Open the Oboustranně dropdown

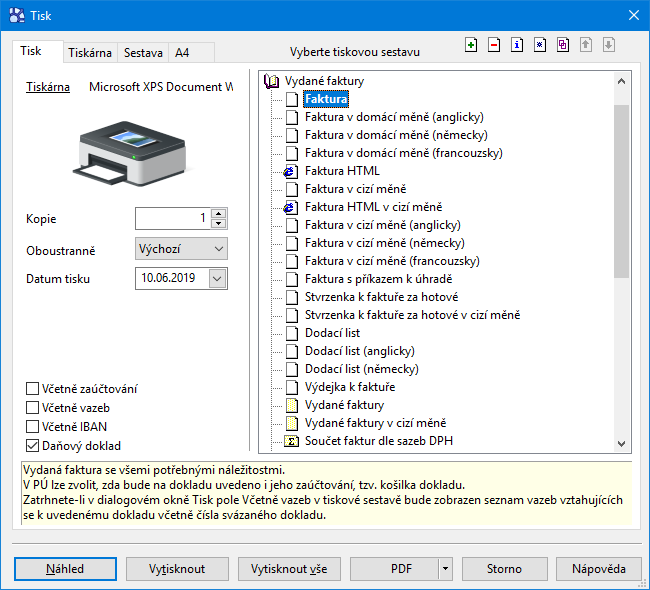point(180,248)
